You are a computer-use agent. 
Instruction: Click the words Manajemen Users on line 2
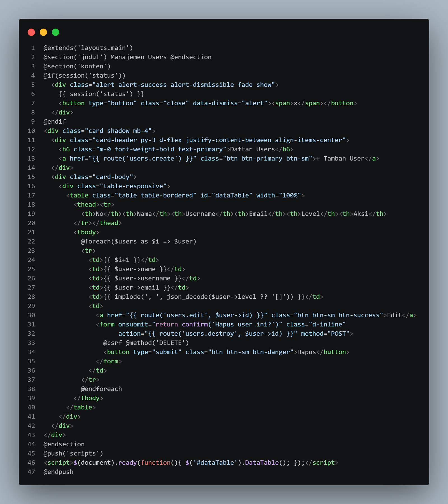point(139,57)
